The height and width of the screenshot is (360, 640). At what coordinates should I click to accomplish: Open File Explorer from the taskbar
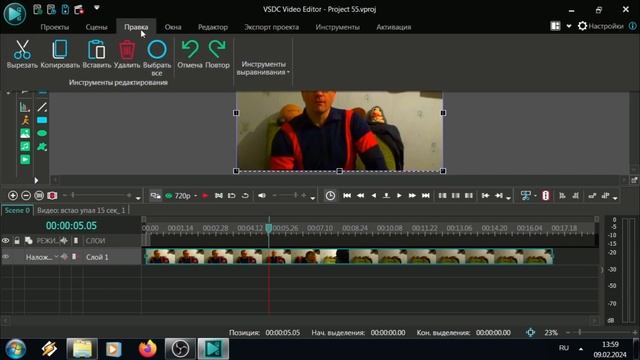(x=82, y=349)
